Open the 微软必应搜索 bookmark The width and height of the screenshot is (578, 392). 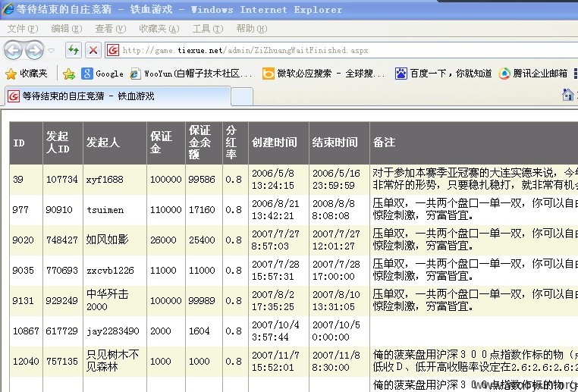[x=324, y=74]
